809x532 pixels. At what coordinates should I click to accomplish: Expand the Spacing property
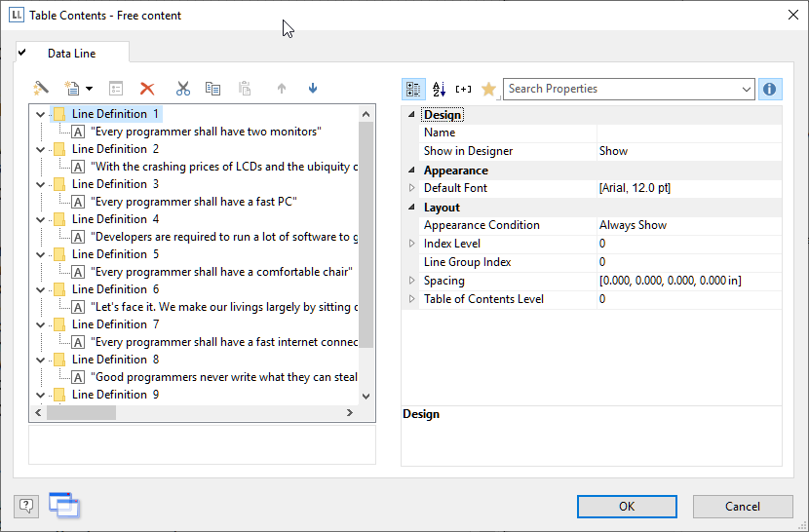point(411,281)
